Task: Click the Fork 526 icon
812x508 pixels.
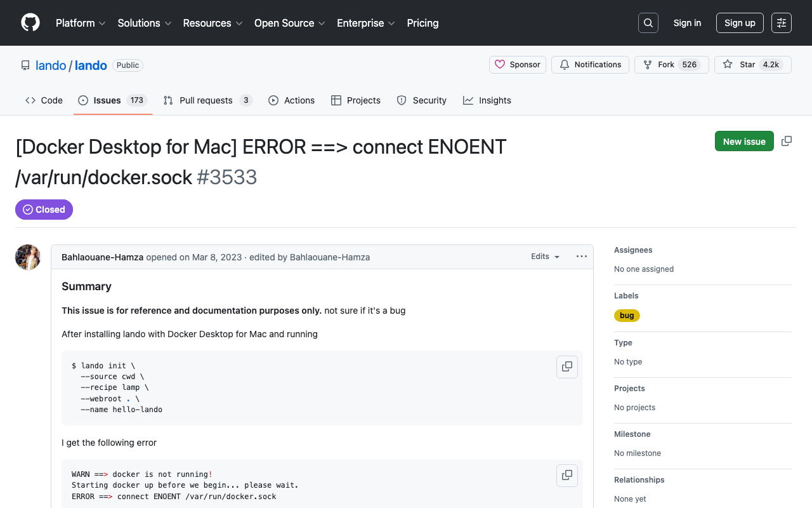Action: coord(648,64)
